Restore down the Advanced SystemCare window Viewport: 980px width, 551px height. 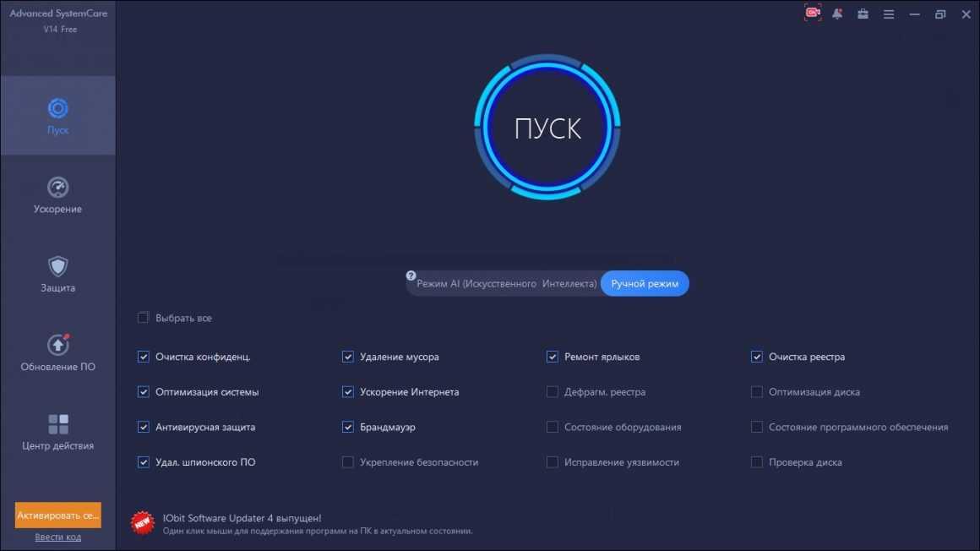940,14
